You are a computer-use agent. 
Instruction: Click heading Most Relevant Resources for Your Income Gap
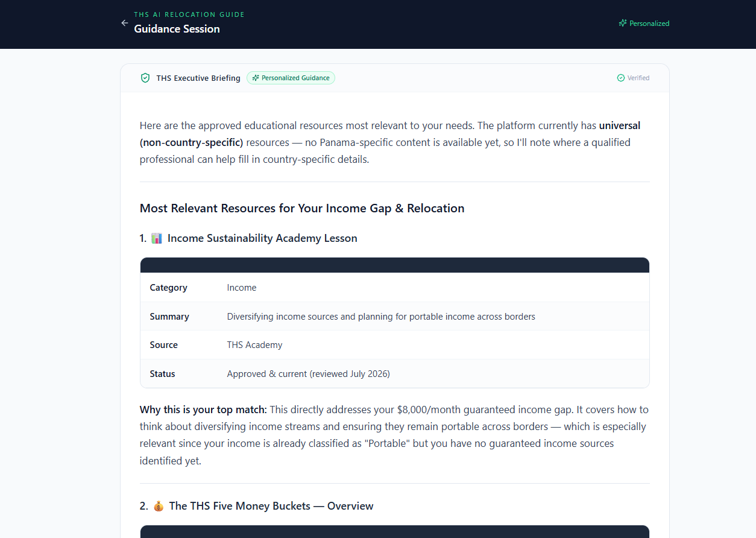(302, 208)
